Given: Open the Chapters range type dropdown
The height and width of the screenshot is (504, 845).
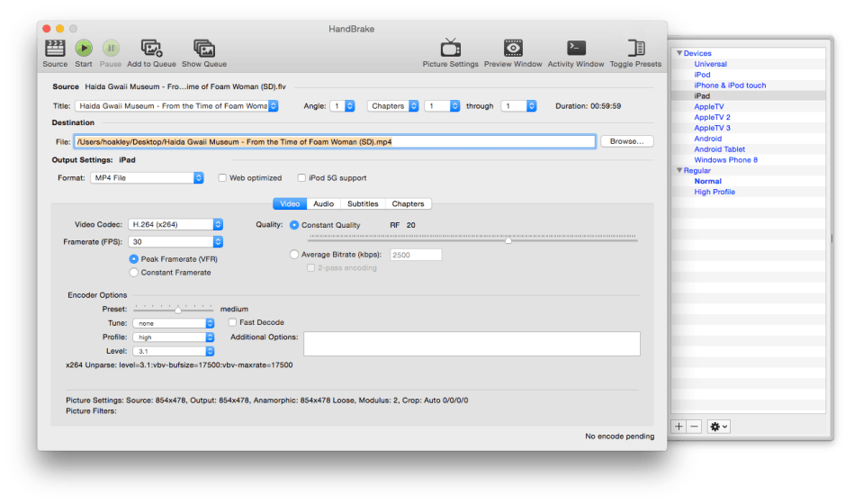Looking at the screenshot, I should (392, 106).
